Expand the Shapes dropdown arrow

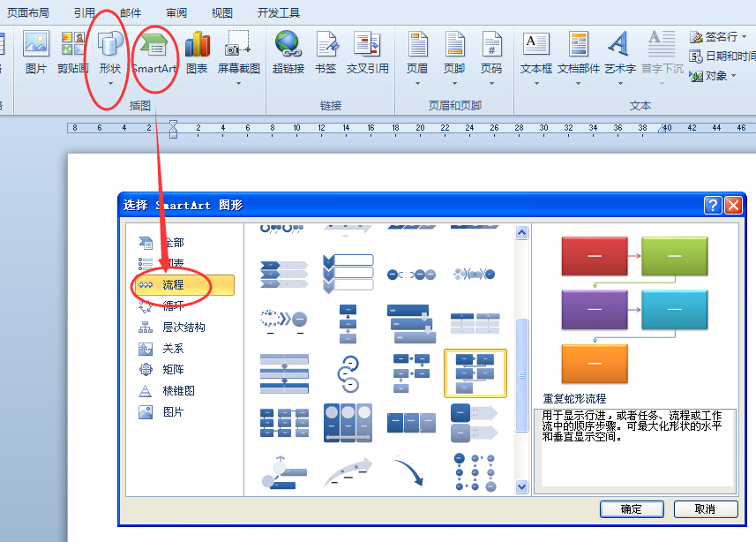[x=110, y=84]
